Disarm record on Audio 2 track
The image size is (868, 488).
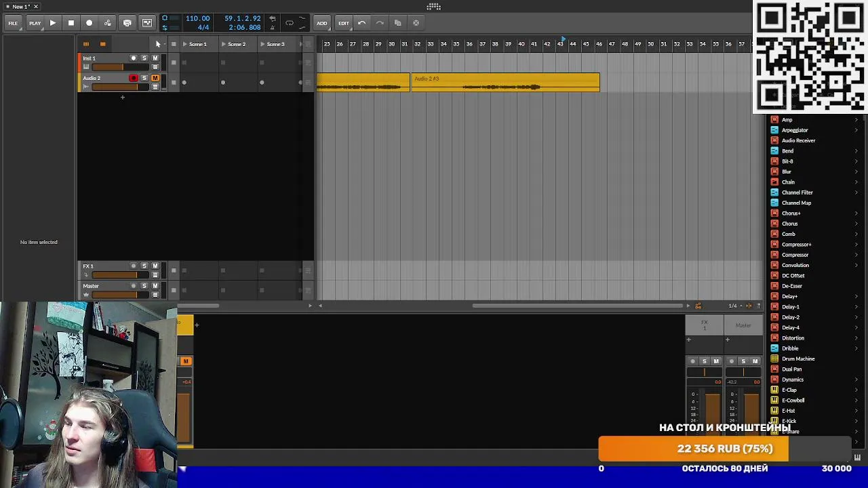point(134,78)
